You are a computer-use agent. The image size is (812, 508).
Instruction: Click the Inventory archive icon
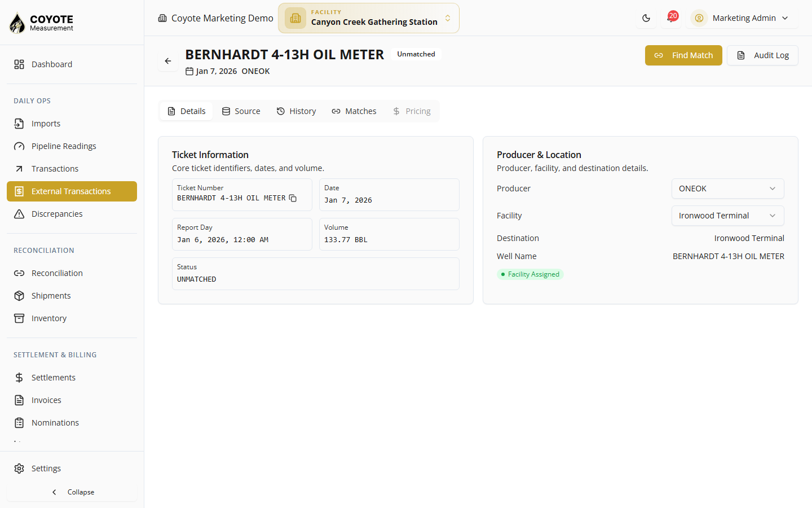(x=19, y=318)
